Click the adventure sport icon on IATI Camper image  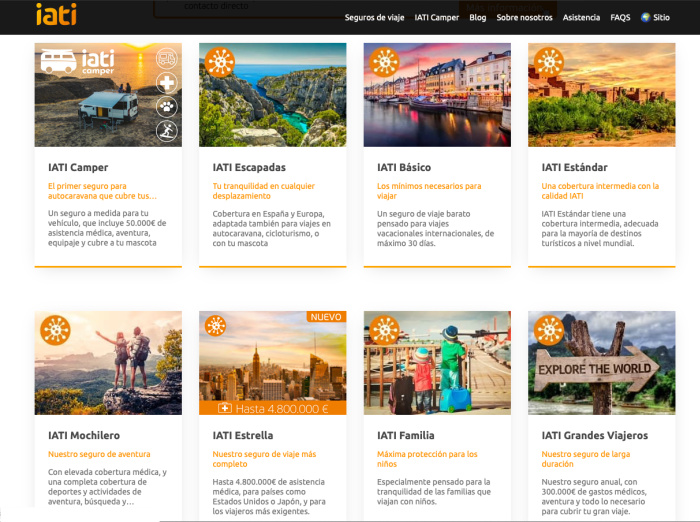(167, 131)
